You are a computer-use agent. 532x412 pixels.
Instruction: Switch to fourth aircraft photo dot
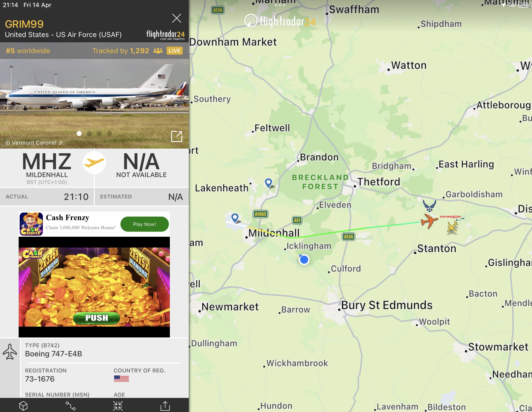pyautogui.click(x=109, y=133)
